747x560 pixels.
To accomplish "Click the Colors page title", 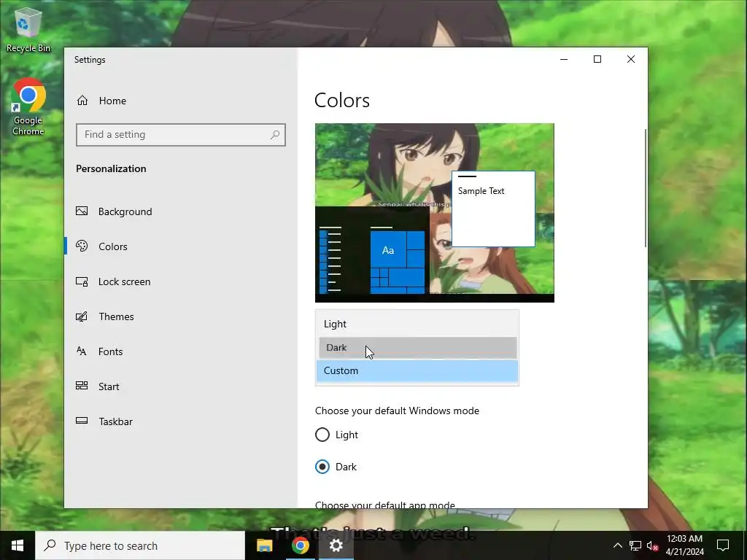I will click(x=342, y=101).
